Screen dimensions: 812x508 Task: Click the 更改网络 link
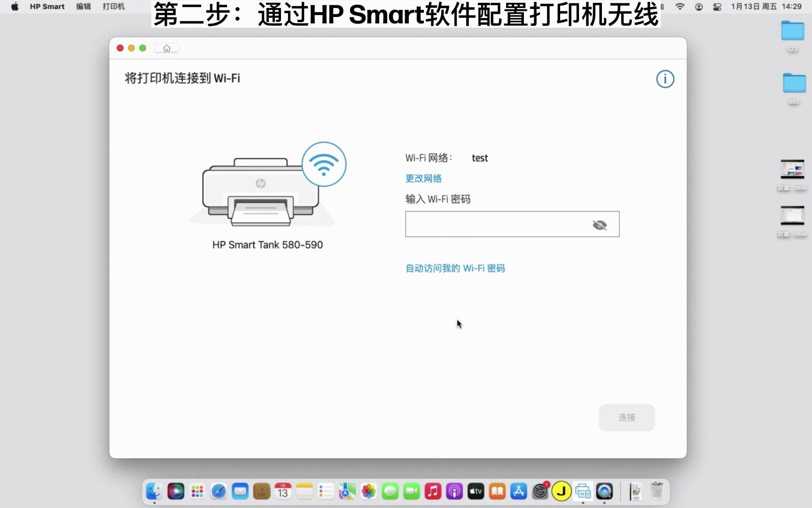[423, 178]
